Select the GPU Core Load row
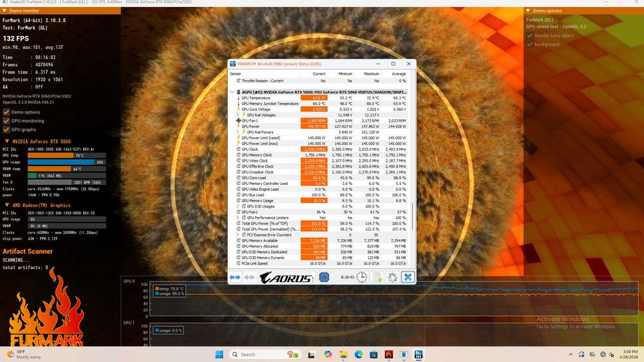The height and width of the screenshot is (362, 644). click(322, 178)
